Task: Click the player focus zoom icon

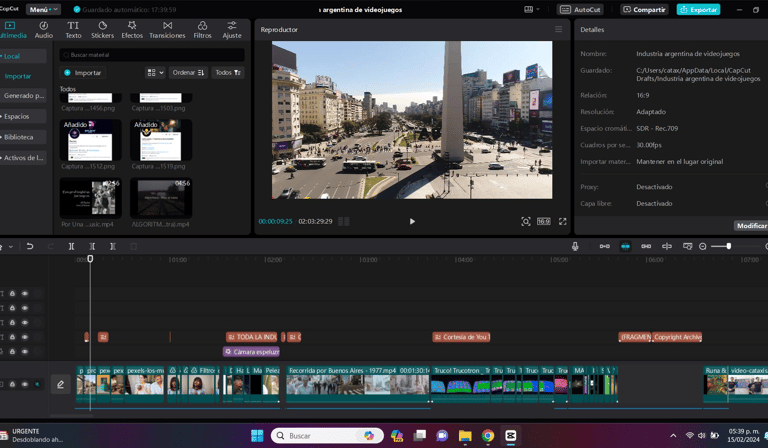Action: coord(526,221)
